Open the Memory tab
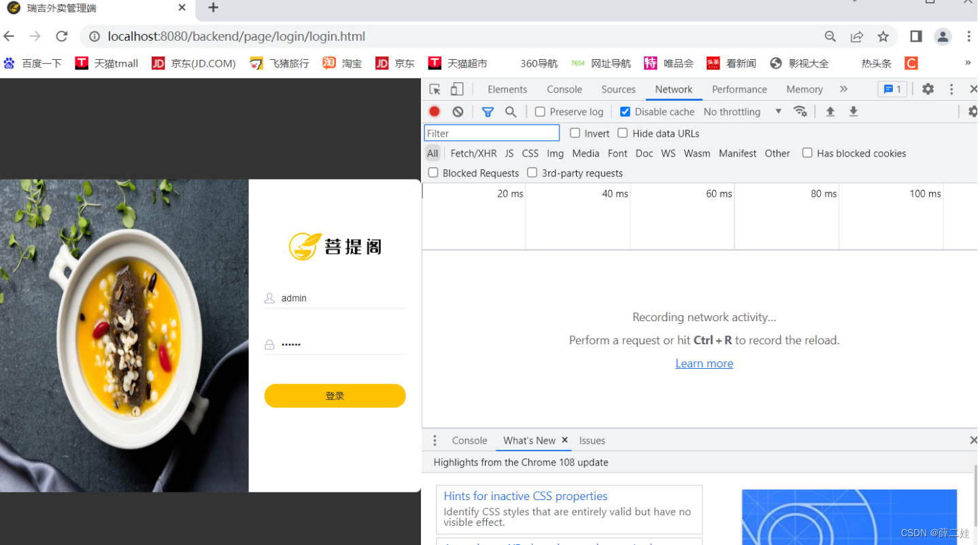 tap(805, 89)
